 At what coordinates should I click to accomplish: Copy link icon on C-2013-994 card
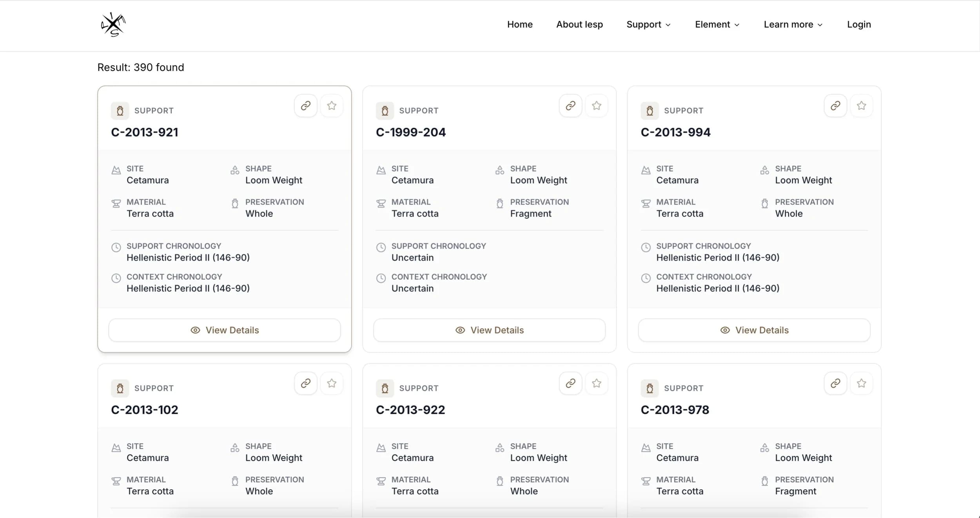[x=835, y=105]
